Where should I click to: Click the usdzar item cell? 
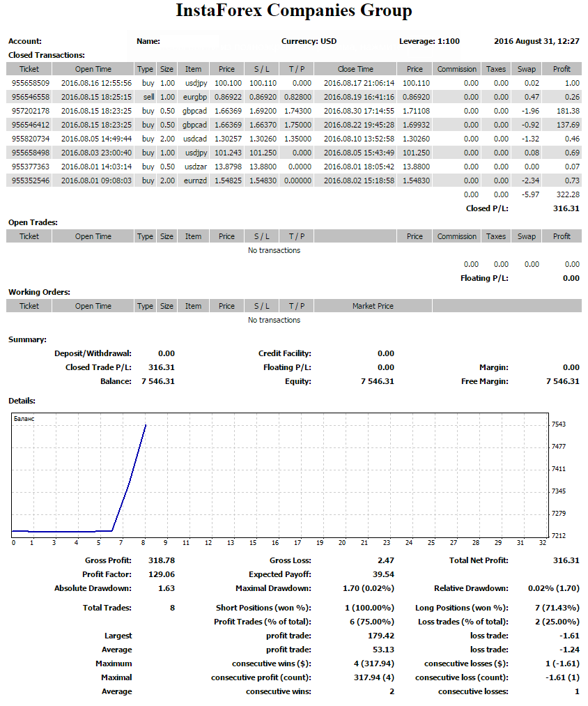click(196, 167)
